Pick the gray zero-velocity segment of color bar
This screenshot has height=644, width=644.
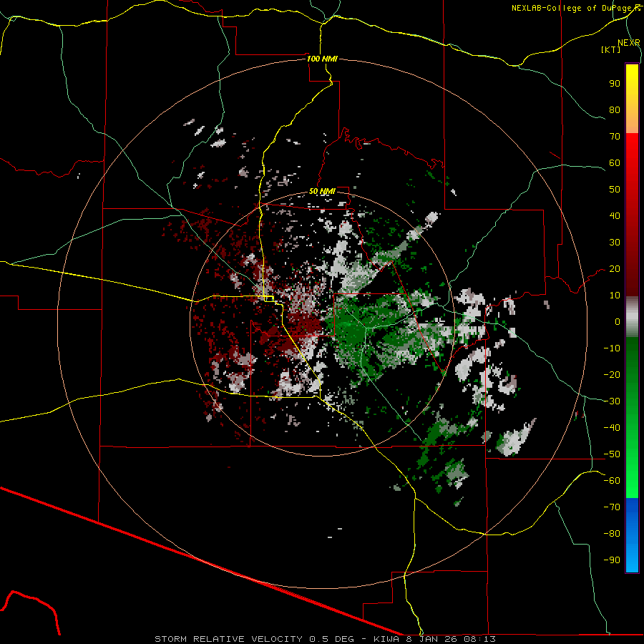click(x=632, y=317)
